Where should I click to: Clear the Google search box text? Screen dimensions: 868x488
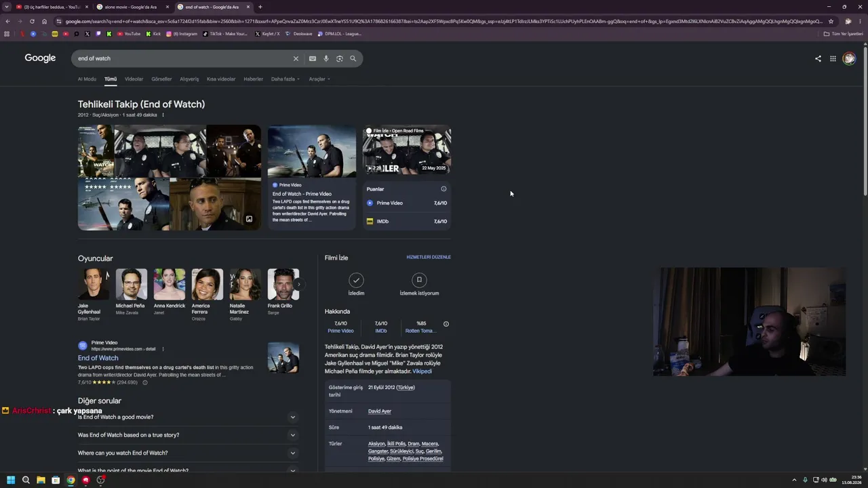pos(296,58)
